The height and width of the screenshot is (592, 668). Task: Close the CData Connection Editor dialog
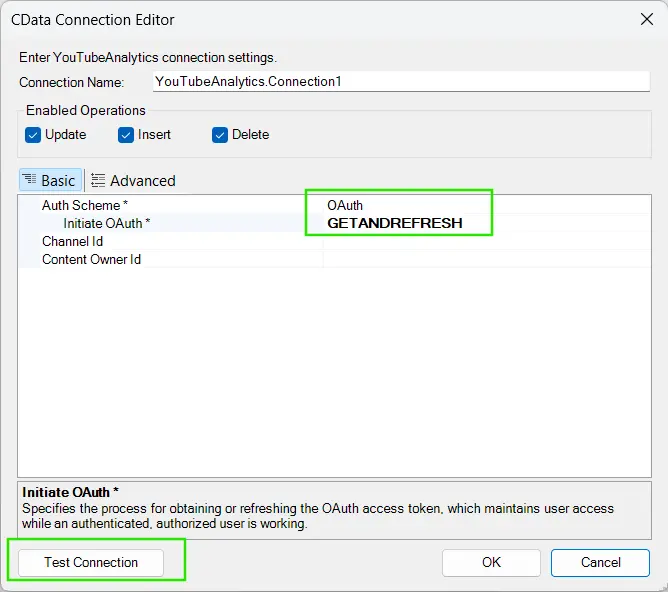click(x=645, y=17)
